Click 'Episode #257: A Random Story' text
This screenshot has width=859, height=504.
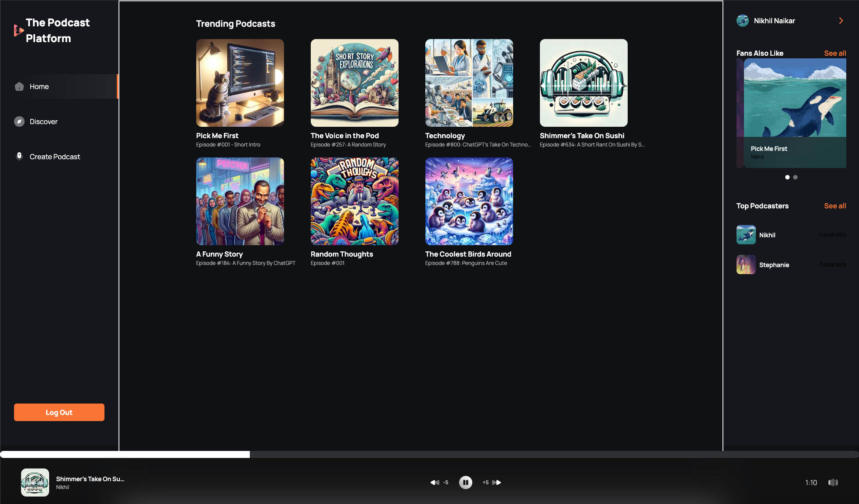(x=349, y=145)
